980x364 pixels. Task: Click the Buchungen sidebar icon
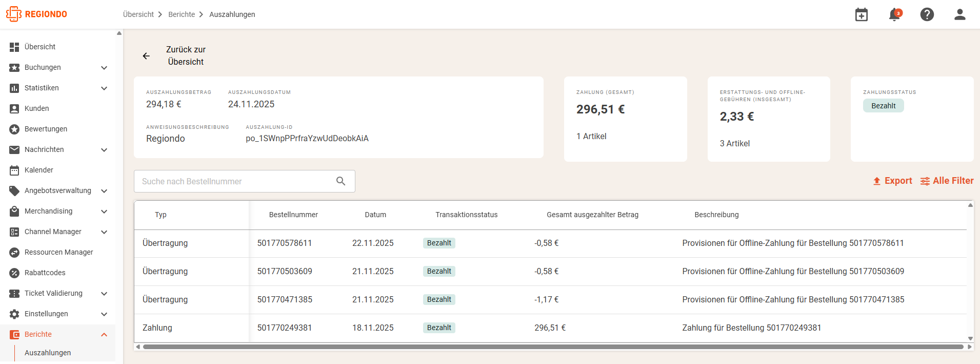[x=14, y=67]
